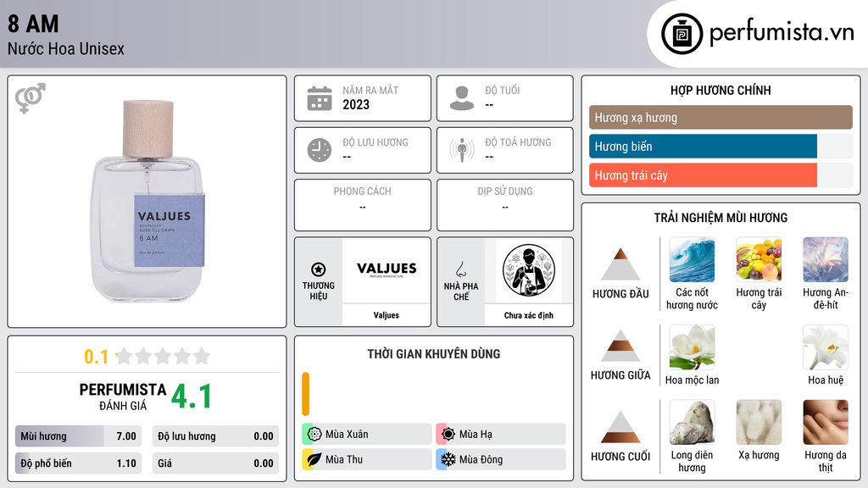Select the Hoa huệ lily thumbnail
Viewport: 868px width, 488px height.
pos(826,347)
